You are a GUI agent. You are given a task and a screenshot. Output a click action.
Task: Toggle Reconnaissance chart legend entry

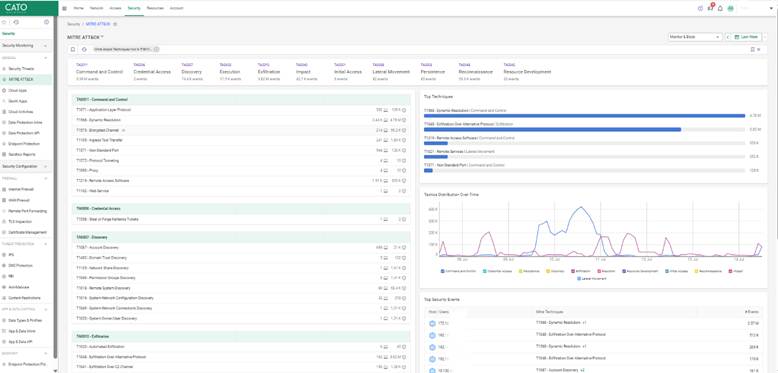(708, 271)
